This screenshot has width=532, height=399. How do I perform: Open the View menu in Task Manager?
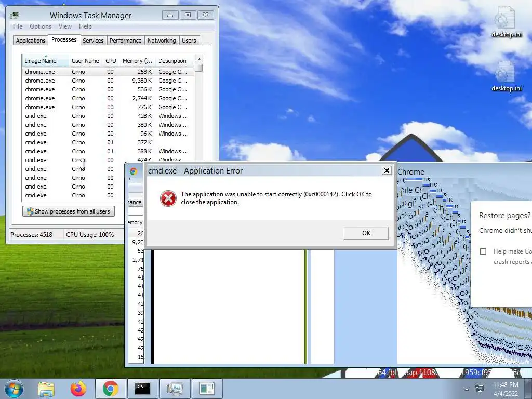[65, 26]
